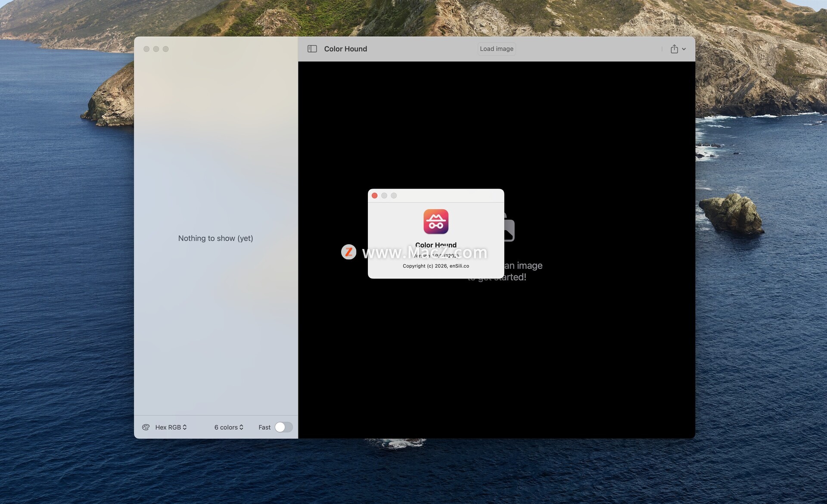Click the share icon in toolbar
This screenshot has width=827, height=504.
674,49
